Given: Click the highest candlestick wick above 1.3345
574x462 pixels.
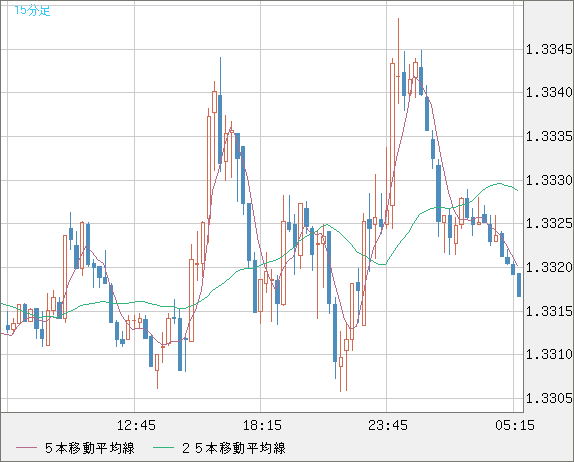Looking at the screenshot, I should coord(398,60).
